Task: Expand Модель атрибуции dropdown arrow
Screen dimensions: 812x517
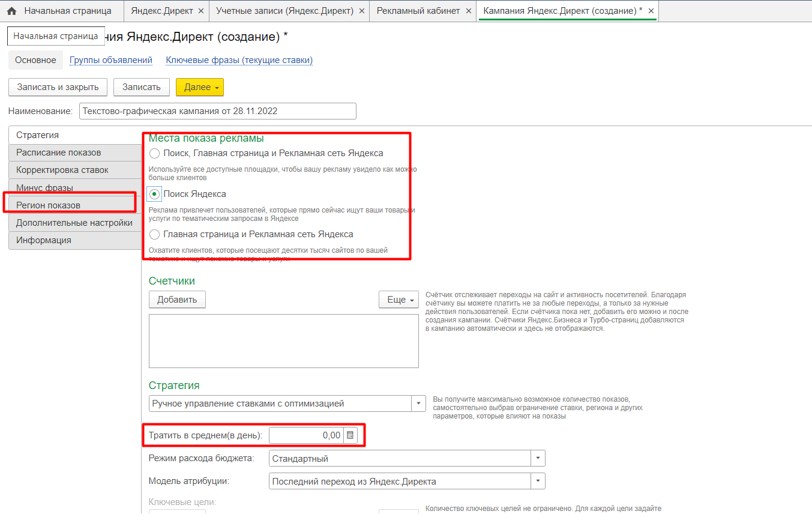Action: click(538, 481)
